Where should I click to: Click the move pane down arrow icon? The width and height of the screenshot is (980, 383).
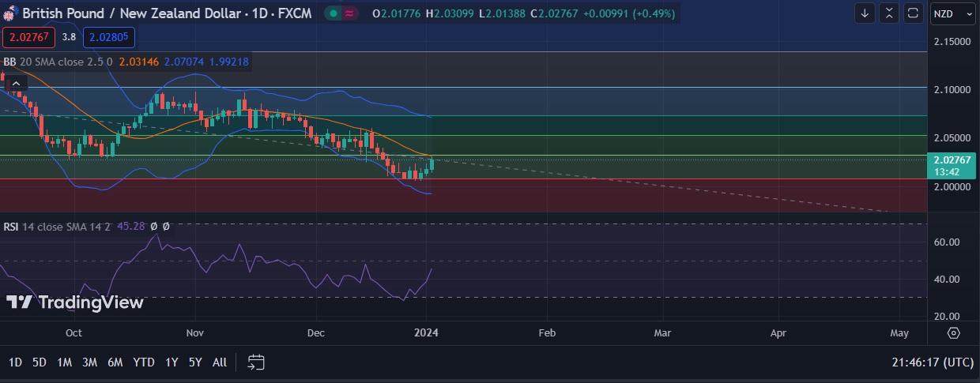click(865, 13)
